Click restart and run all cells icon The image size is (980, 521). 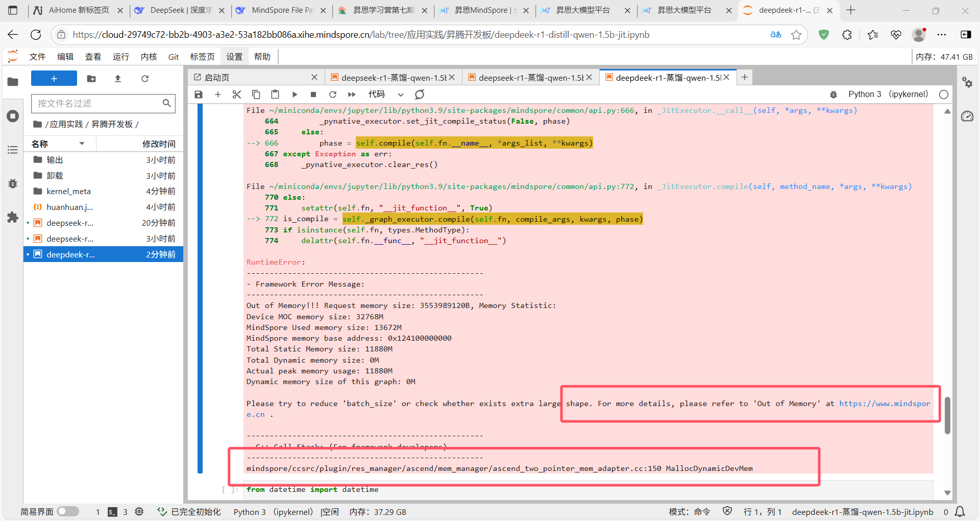(x=352, y=94)
